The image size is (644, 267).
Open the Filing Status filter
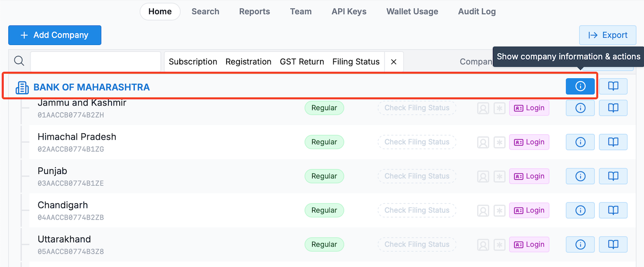(x=356, y=62)
